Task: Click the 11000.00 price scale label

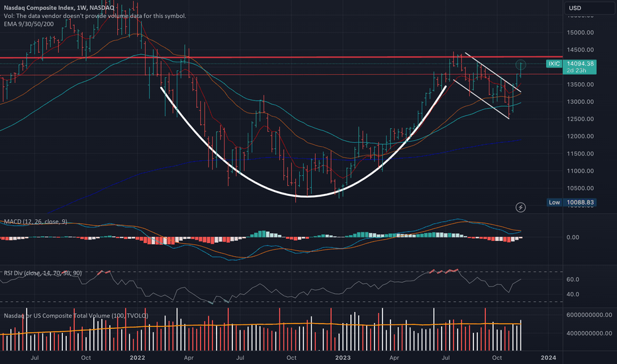Action: 580,171
